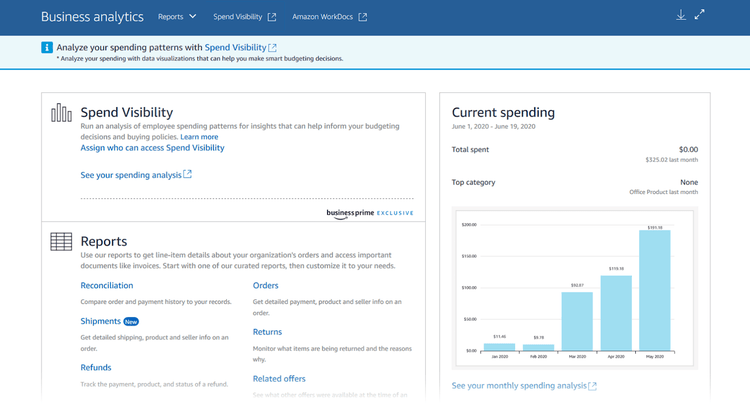Open the Orders report
The image size is (750, 404).
(x=265, y=285)
